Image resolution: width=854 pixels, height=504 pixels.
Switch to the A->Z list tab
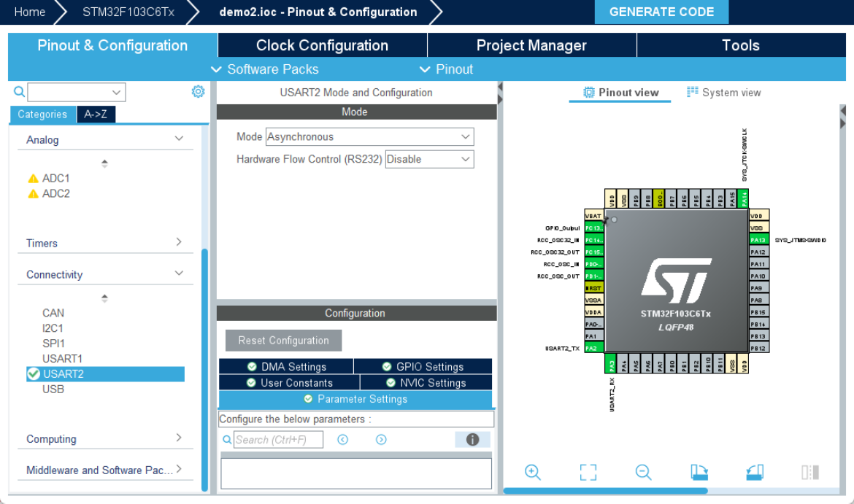coord(96,115)
